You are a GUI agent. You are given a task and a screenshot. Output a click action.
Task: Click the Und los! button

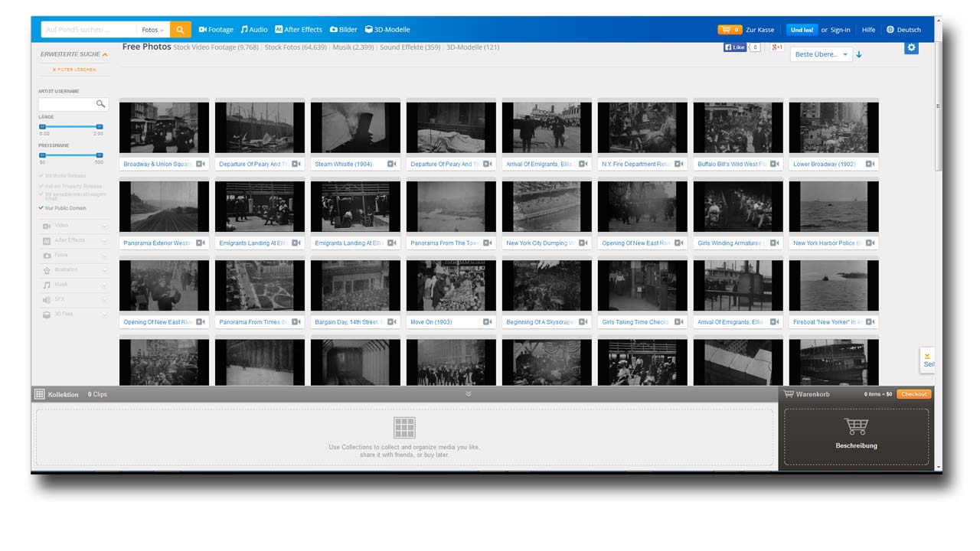point(802,30)
